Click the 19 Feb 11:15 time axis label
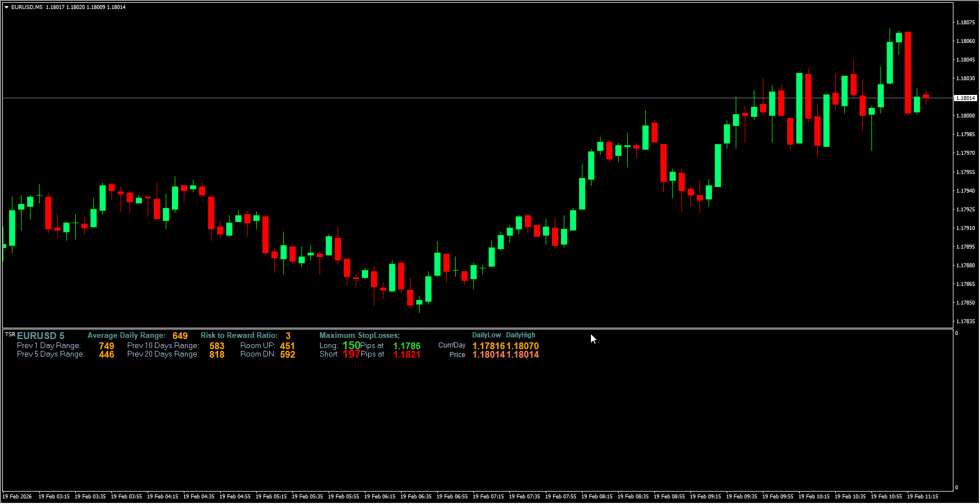The height and width of the screenshot is (504, 980). click(x=922, y=497)
